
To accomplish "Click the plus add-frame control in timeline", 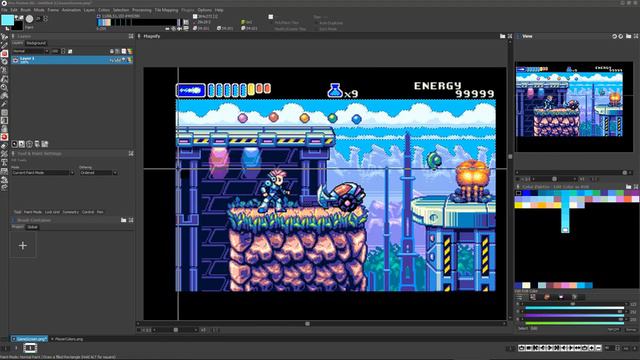I will (592, 348).
